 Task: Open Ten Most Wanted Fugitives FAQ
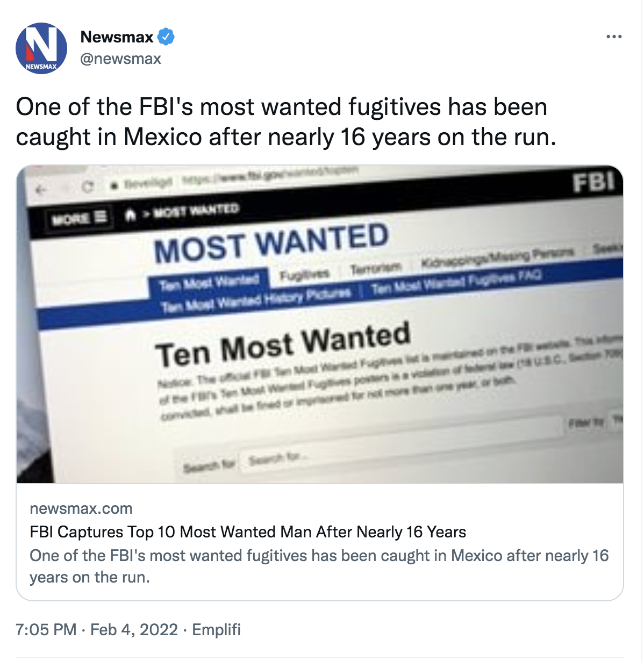pyautogui.click(x=456, y=283)
